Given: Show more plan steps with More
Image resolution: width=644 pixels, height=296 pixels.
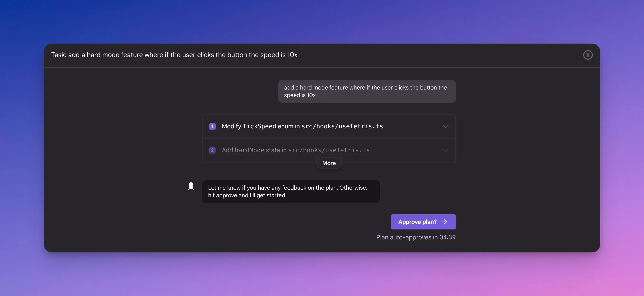Looking at the screenshot, I should [329, 163].
